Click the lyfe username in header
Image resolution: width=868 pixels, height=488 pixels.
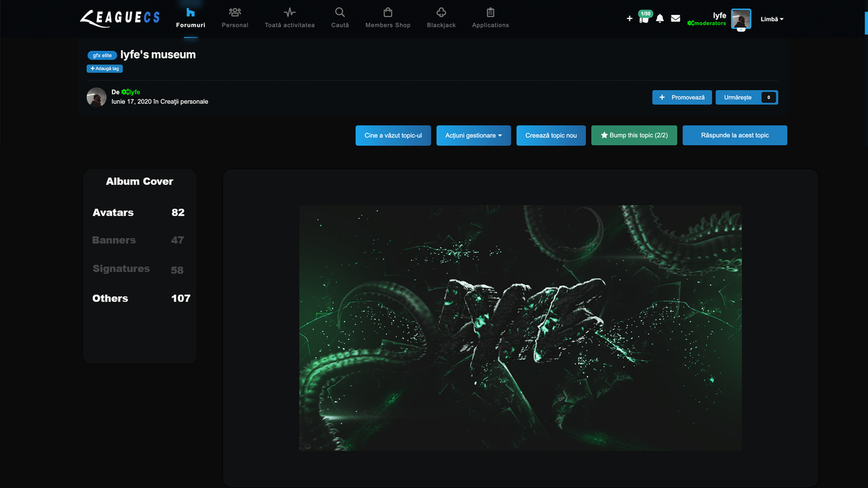(x=719, y=16)
